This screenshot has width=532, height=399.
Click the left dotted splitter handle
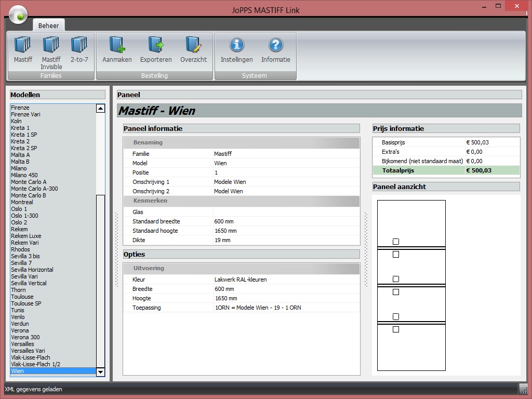117,250
